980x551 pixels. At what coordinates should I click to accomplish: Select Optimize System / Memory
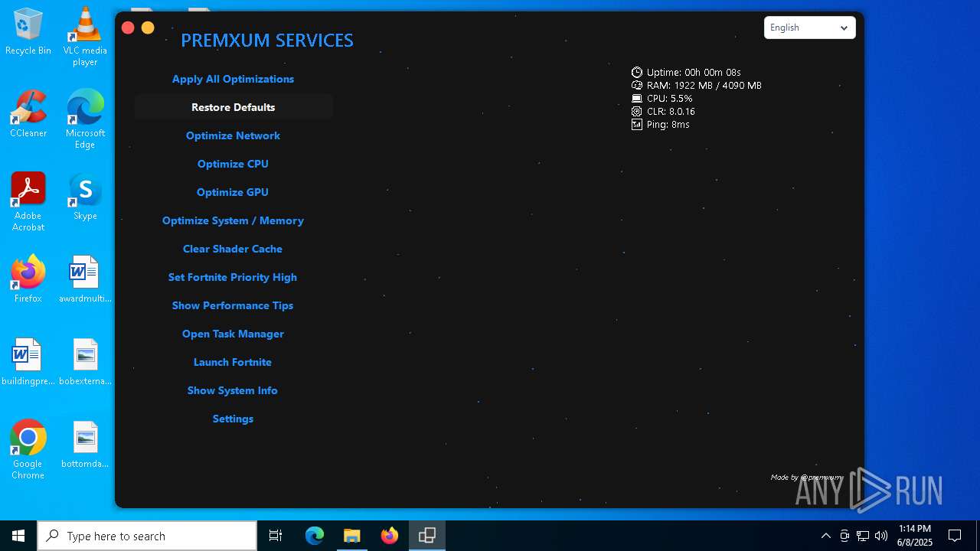[233, 220]
